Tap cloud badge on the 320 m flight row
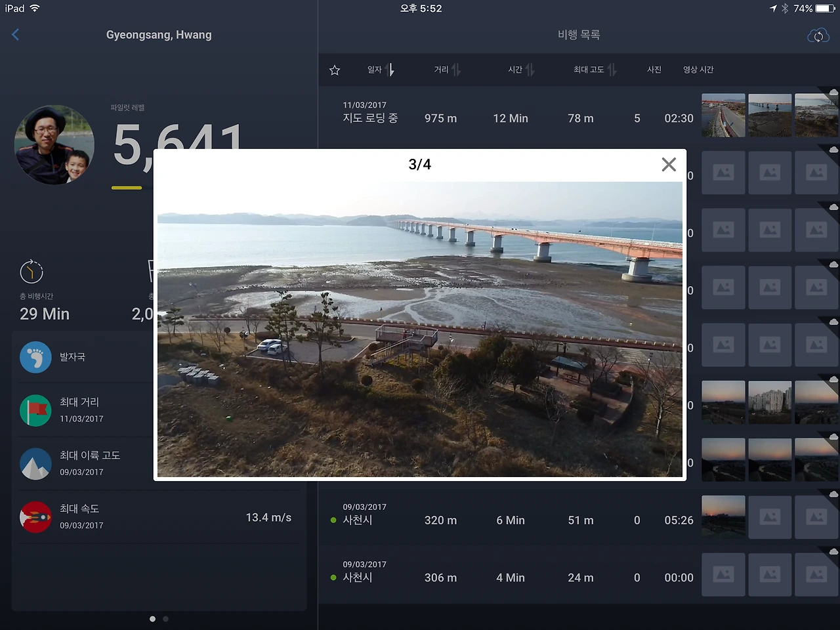Screen dimensions: 840x630 [x=833, y=494]
